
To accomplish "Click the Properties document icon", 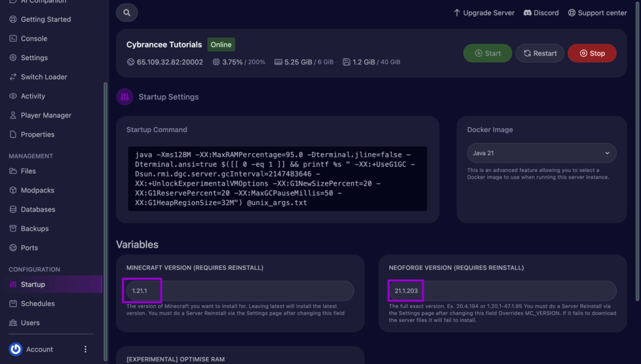I will (x=13, y=134).
